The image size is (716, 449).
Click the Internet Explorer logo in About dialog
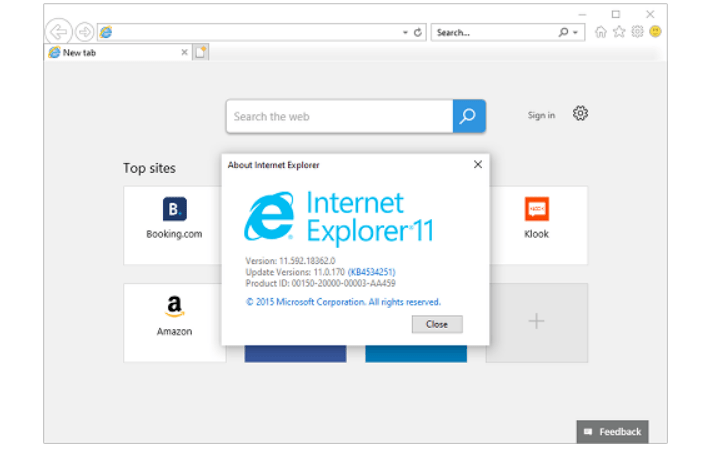click(x=268, y=216)
